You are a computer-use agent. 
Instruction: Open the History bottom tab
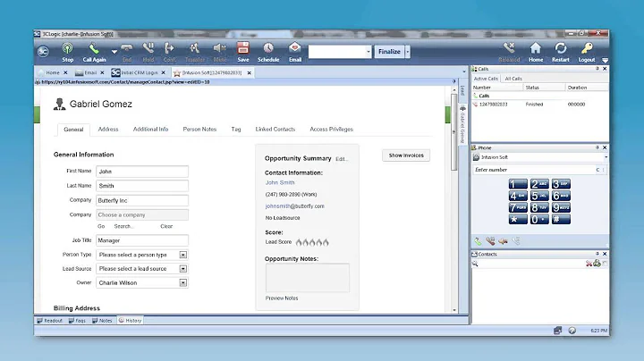(131, 321)
